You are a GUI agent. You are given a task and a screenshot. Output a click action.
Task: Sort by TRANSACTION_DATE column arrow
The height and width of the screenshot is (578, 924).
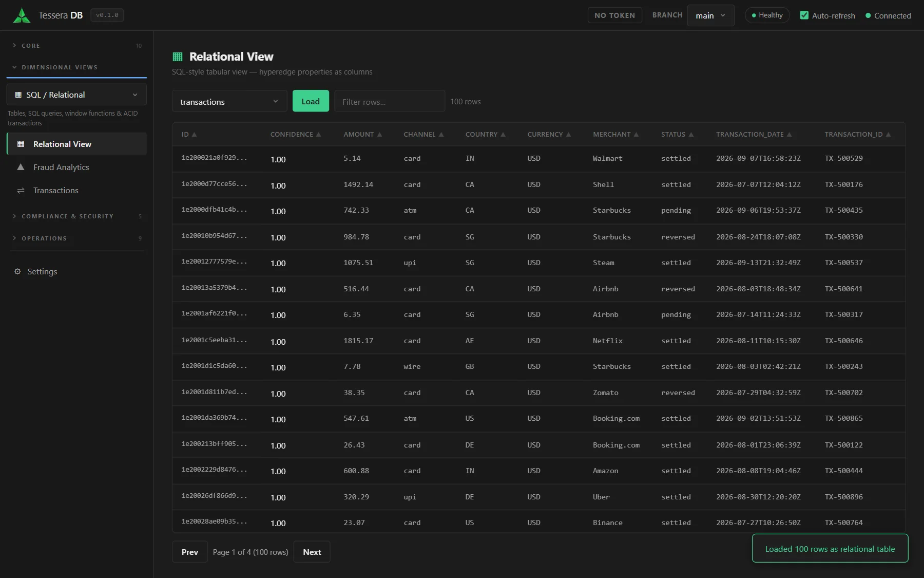point(789,135)
